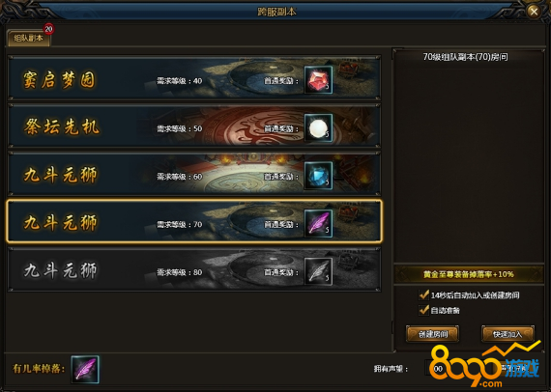Select the locked 九斗元狮 level 80 dungeon

[194, 270]
